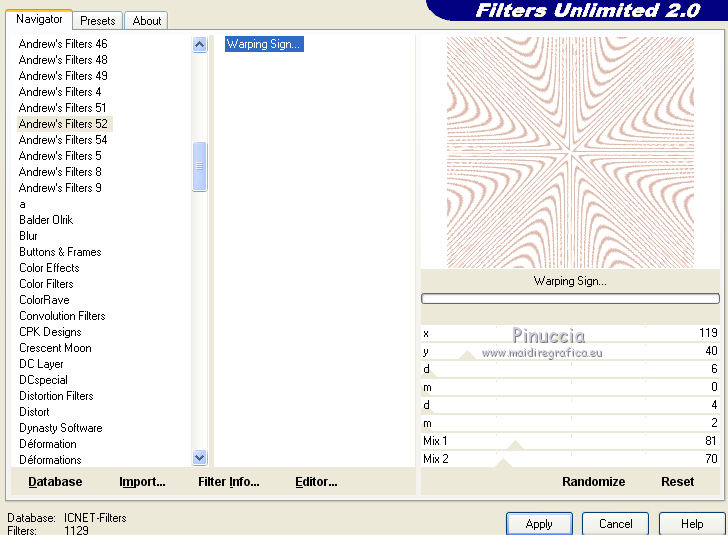Open the filter Editor...

pos(316,482)
